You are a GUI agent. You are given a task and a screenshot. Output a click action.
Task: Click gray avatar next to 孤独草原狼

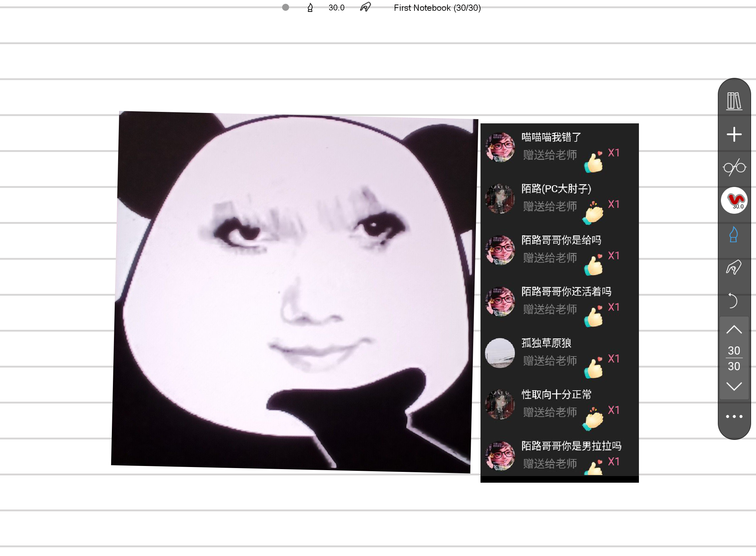click(x=500, y=353)
